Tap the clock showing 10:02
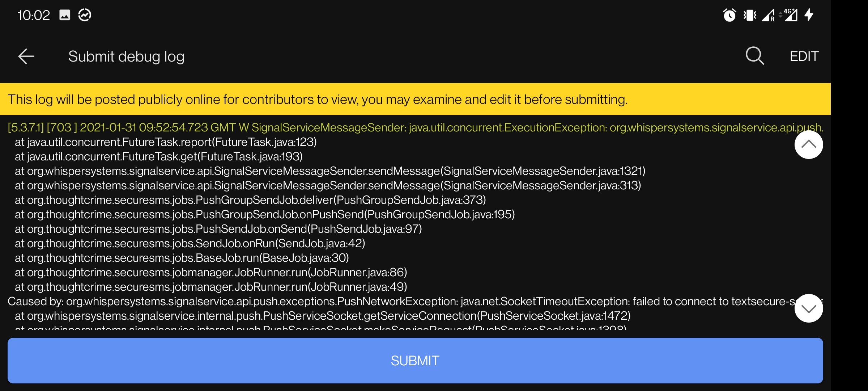 click(34, 15)
